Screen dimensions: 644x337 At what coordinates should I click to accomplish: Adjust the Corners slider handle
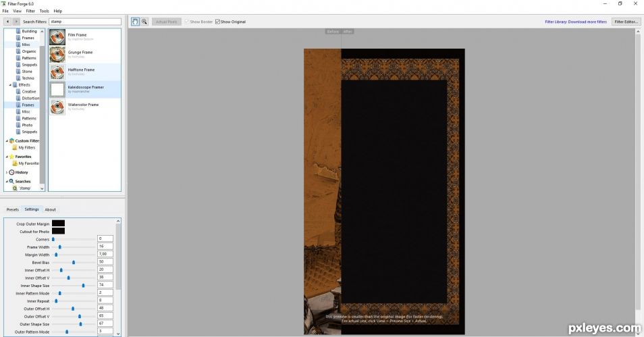click(x=53, y=239)
